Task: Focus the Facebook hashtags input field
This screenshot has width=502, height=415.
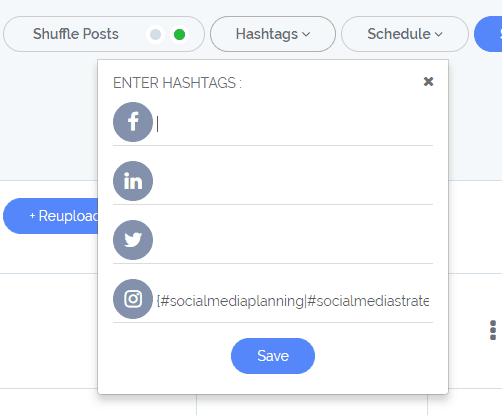Action: click(x=294, y=124)
